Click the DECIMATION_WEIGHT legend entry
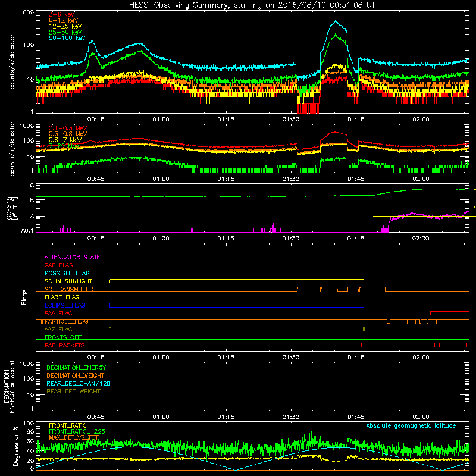 [76, 375]
